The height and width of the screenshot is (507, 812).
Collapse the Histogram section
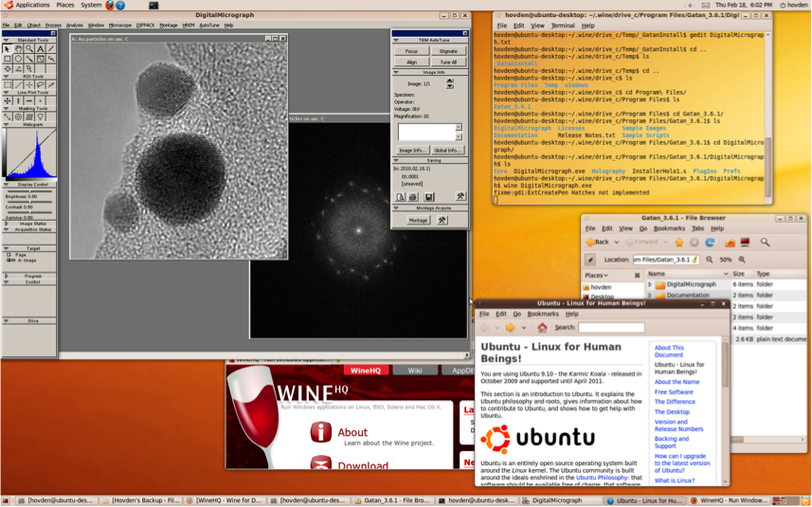[7, 125]
